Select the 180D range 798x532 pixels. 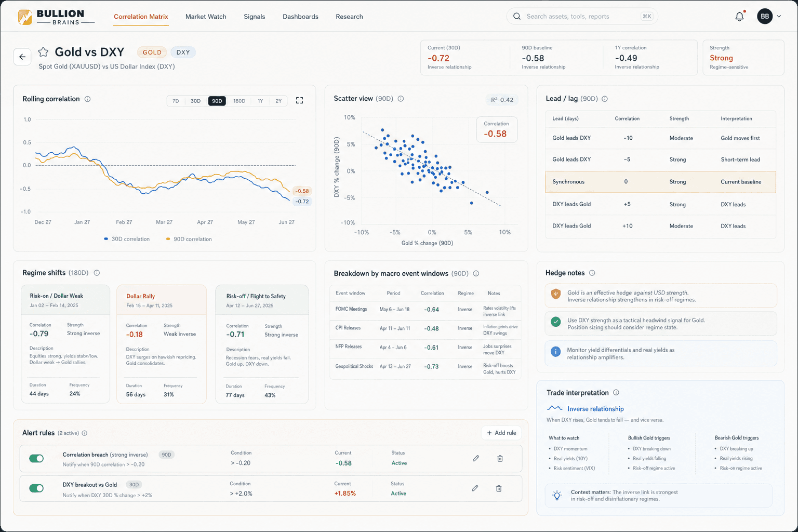click(239, 101)
